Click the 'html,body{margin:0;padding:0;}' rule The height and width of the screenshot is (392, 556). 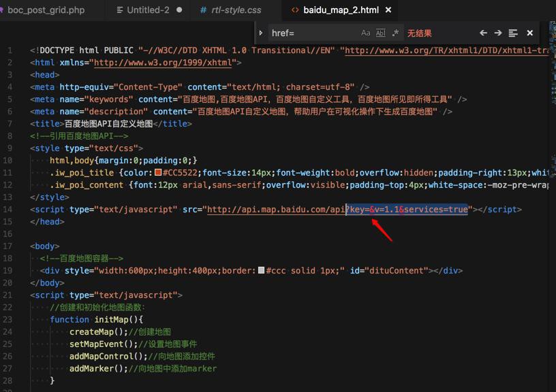(123, 161)
